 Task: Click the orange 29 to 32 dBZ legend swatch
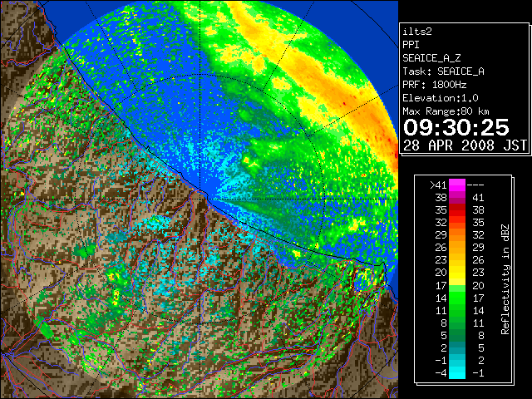click(x=457, y=234)
